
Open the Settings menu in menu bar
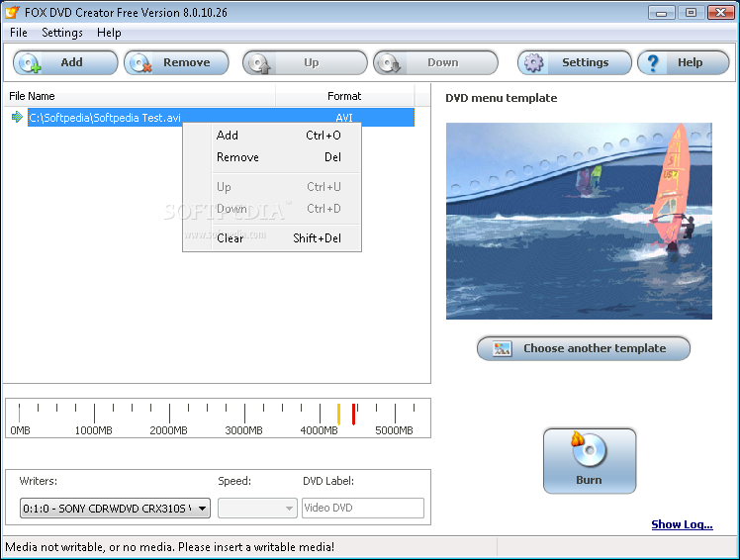(62, 33)
